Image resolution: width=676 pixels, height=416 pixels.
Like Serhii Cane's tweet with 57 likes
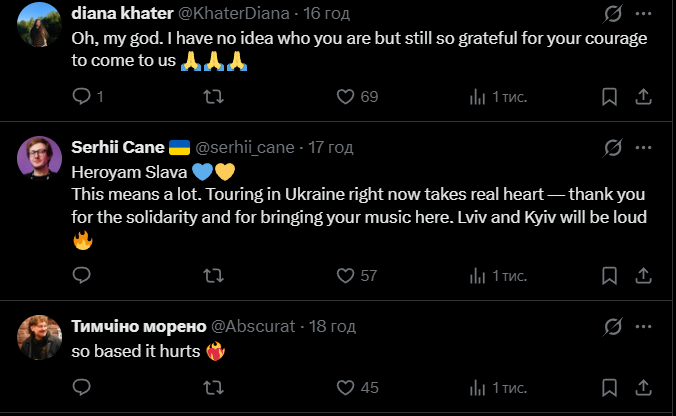click(345, 275)
